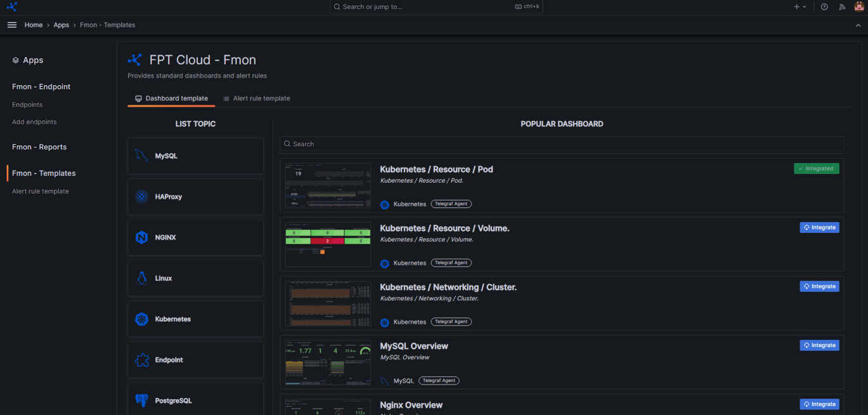Integrate the MySQL Overview dashboard
Image resolution: width=868 pixels, height=415 pixels.
point(819,345)
